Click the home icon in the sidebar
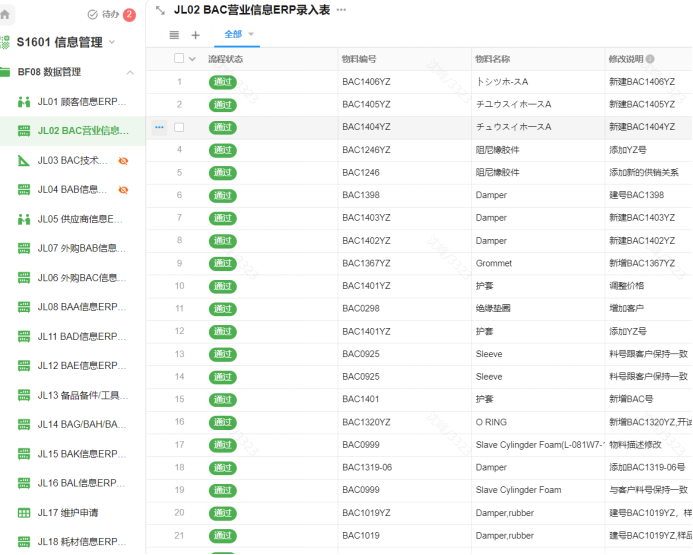This screenshot has height=555, width=693. point(6,14)
